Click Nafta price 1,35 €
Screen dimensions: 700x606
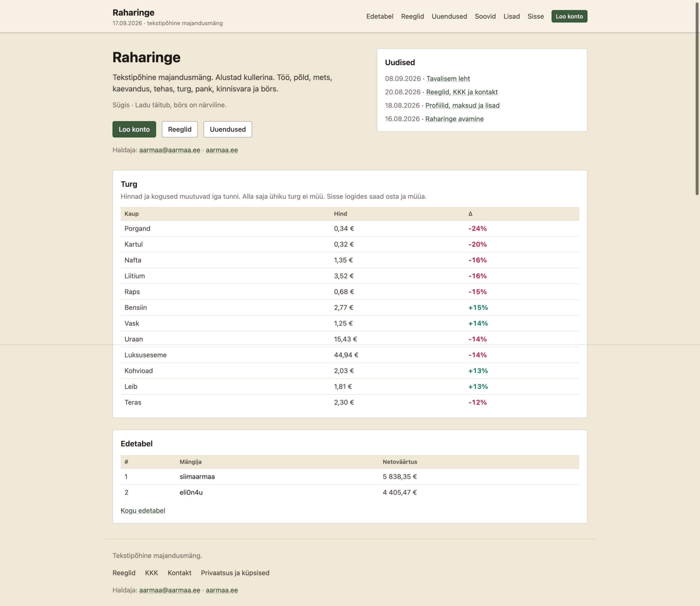coord(343,260)
